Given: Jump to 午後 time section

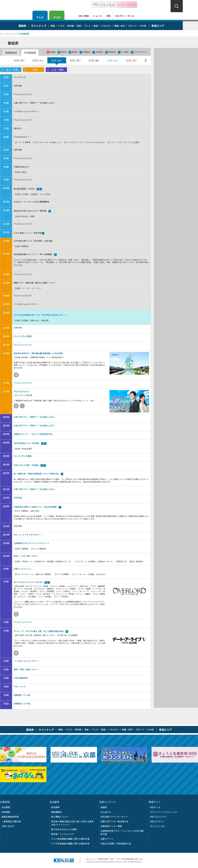Looking at the screenshot, I should click(x=33, y=70).
